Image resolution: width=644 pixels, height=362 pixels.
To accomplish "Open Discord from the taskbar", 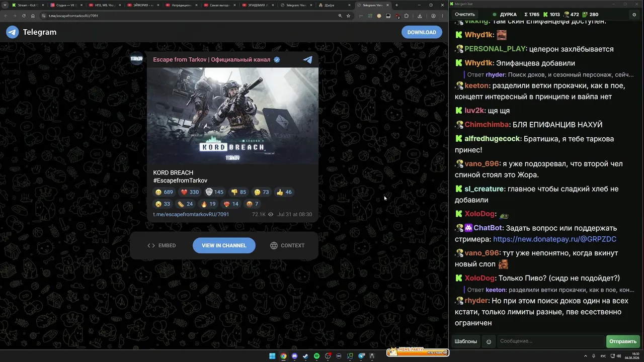I will tap(294, 356).
